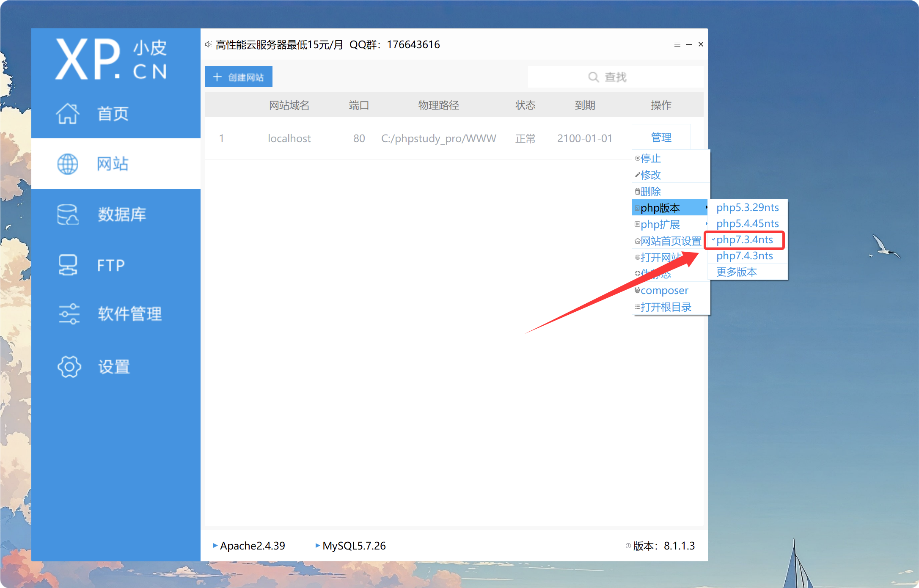Expand the MySQL5.7.26 status arrow
The width and height of the screenshot is (919, 588).
[317, 546]
